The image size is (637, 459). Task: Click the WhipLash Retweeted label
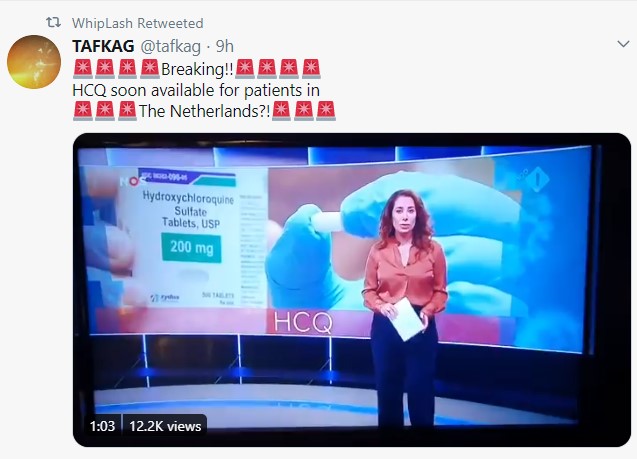[x=138, y=23]
